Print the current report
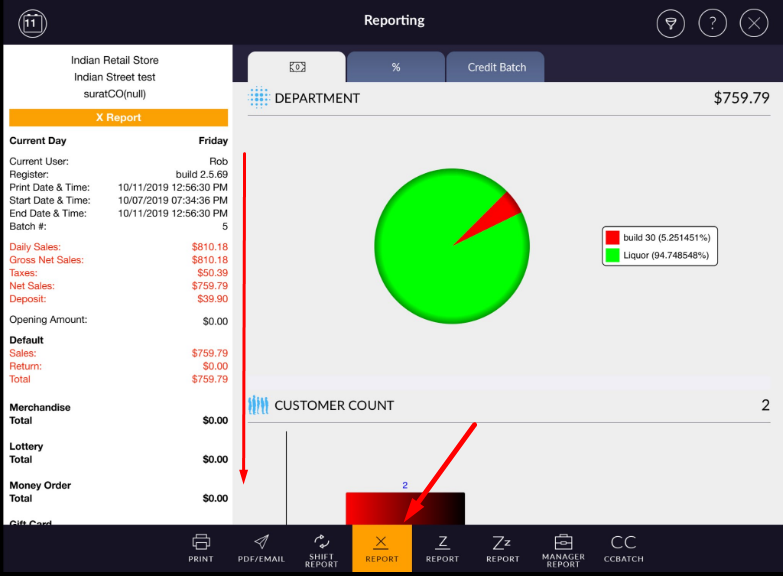The image size is (783, 576). [201, 548]
